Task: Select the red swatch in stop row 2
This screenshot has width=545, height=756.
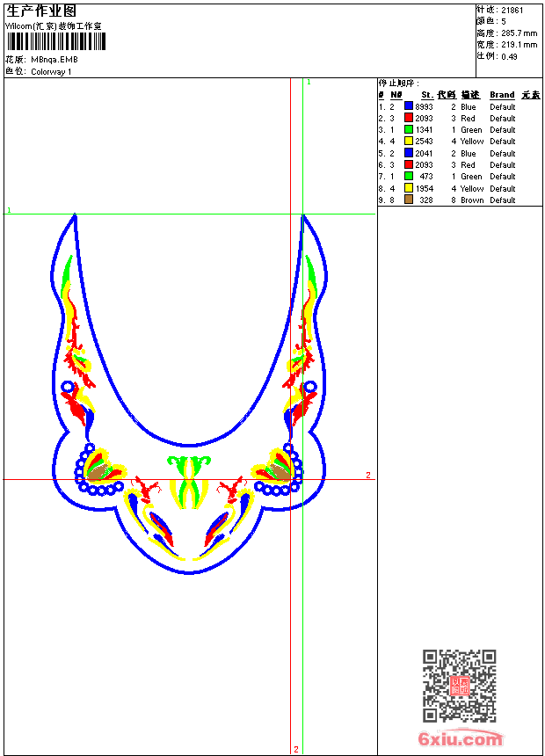Action: point(409,118)
